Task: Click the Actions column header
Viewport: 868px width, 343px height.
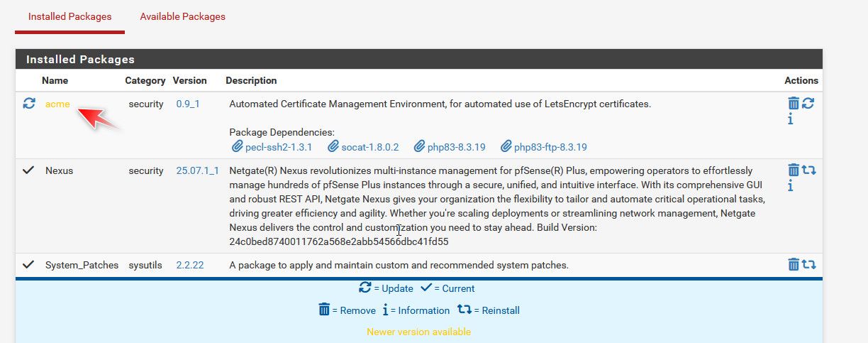Action: point(801,80)
